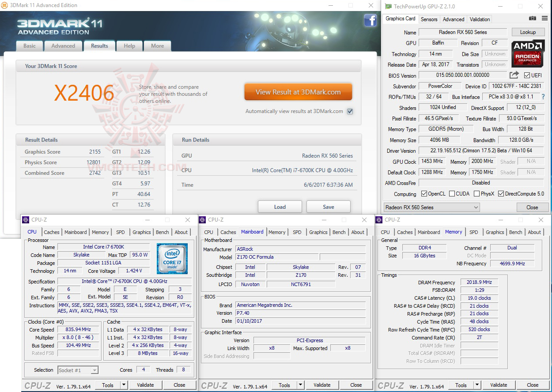Image resolution: width=552 pixels, height=392 pixels.
Task: Click View Result at 3DMark.com
Action: tap(298, 91)
